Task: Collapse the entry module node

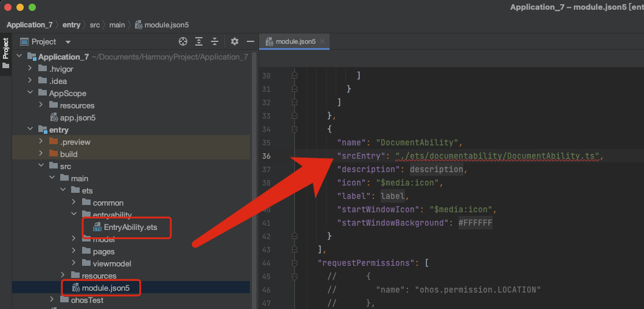Action: pyautogui.click(x=30, y=130)
